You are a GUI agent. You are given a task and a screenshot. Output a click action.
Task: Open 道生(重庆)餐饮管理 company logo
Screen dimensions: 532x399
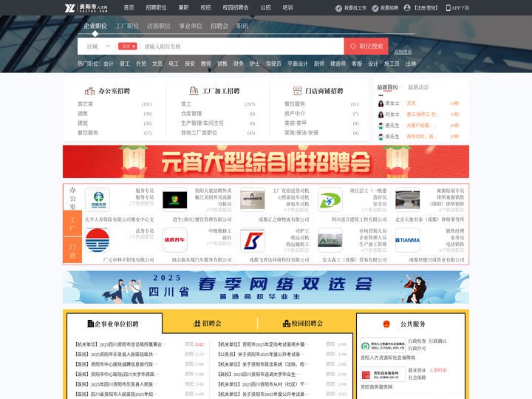[x=175, y=199]
